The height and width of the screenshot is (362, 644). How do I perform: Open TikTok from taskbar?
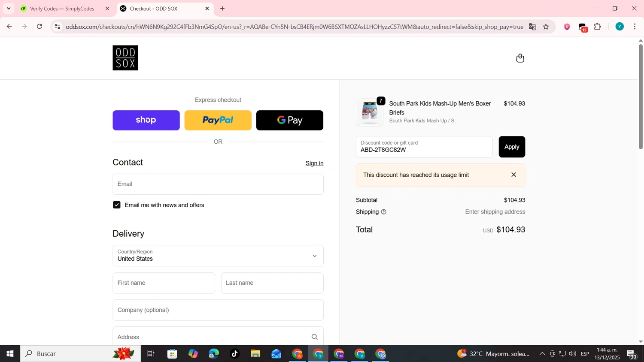234,354
